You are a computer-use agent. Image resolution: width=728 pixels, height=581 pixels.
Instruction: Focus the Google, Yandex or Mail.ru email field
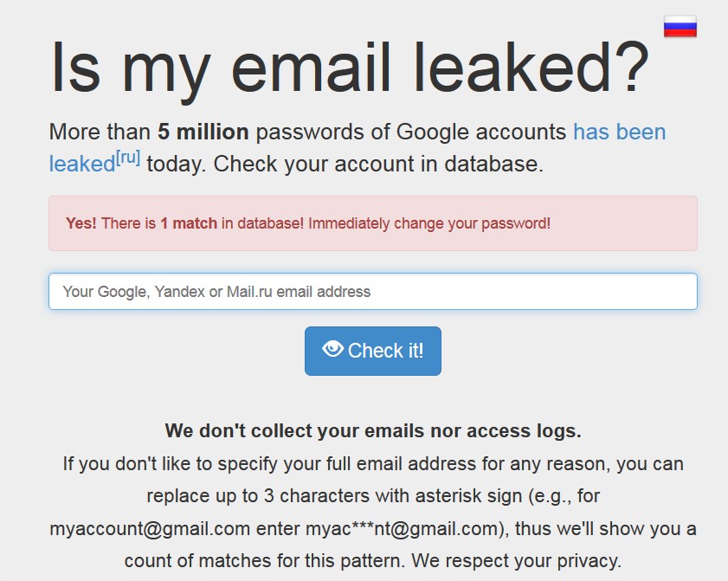pyautogui.click(x=373, y=291)
